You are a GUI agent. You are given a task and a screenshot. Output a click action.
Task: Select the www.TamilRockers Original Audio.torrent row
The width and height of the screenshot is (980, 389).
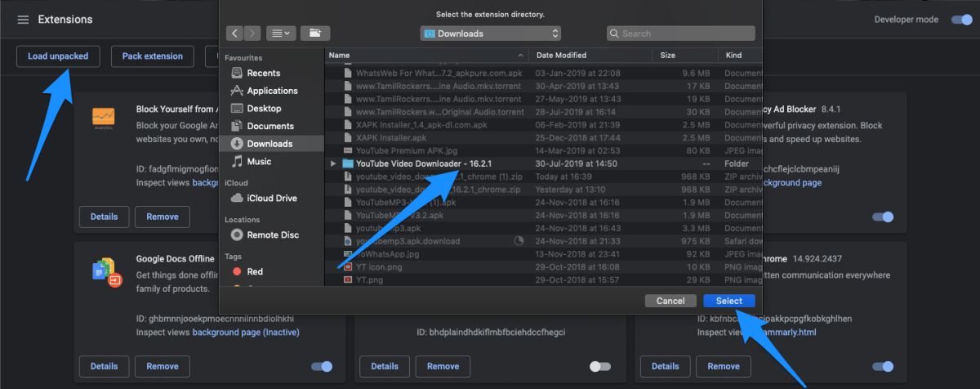(544, 112)
